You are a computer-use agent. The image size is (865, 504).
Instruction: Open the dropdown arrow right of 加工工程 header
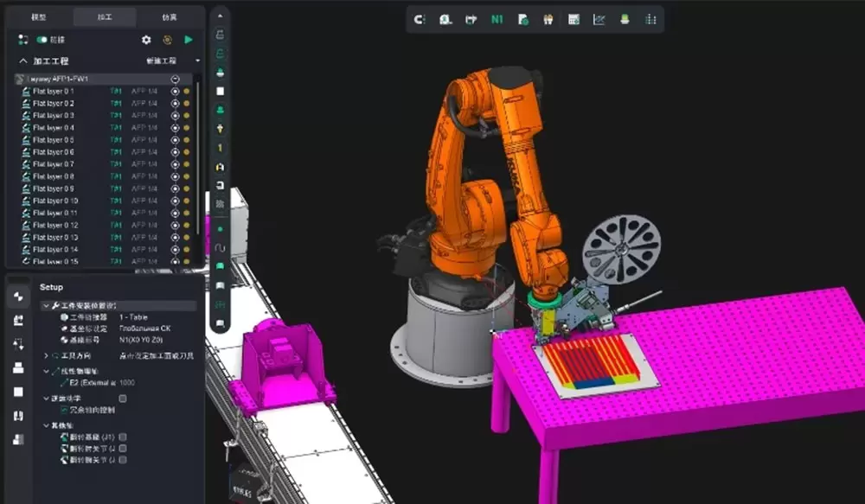[197, 61]
